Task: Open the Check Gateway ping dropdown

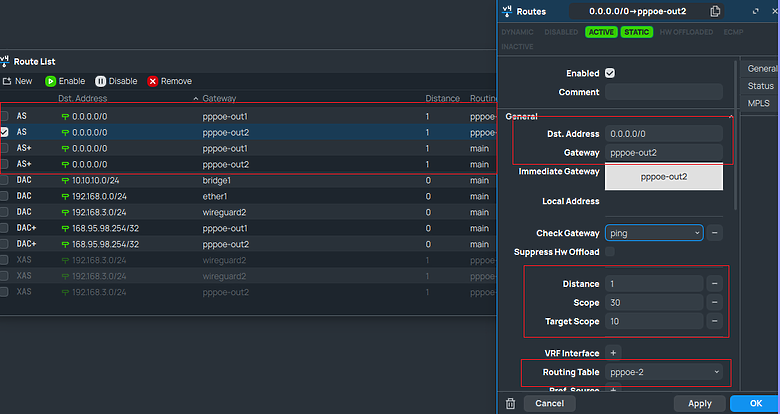Action: tap(654, 233)
